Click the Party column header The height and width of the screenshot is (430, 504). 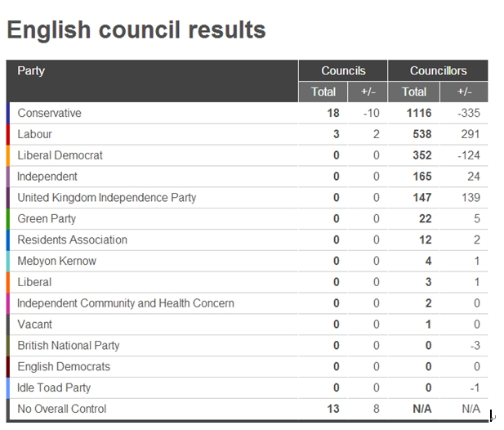tap(31, 71)
